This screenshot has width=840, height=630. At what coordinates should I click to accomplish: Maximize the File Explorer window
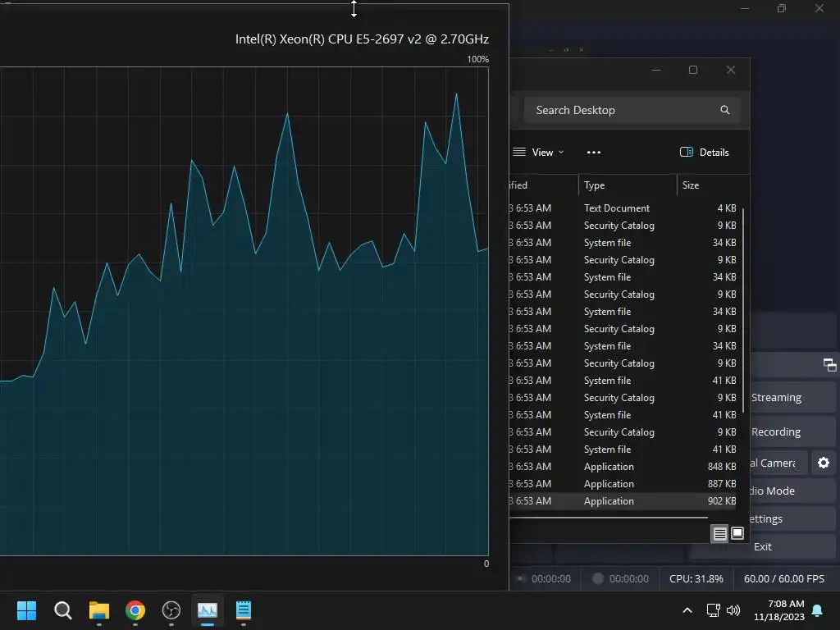pos(693,71)
